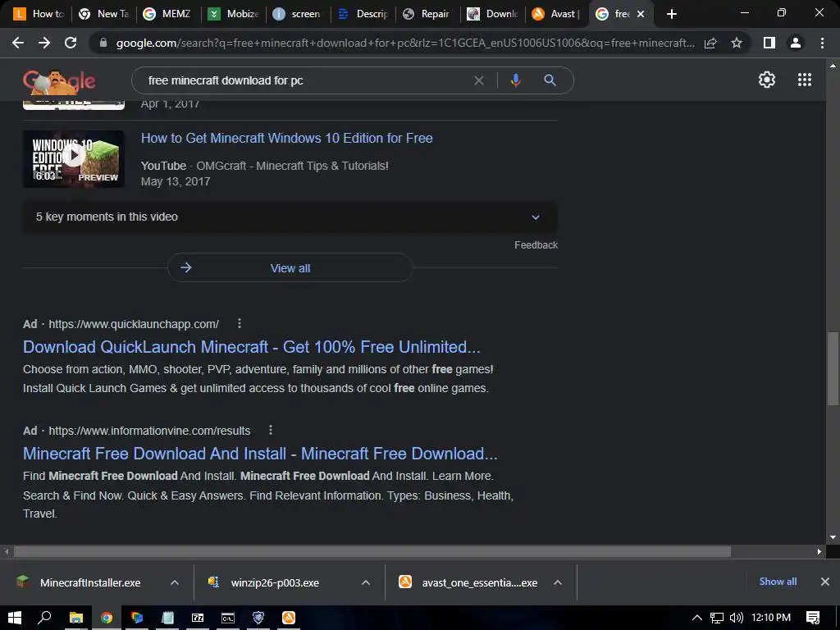Screen dimensions: 840x630
Task: Open command prompt from the taskbar
Action: (228, 618)
